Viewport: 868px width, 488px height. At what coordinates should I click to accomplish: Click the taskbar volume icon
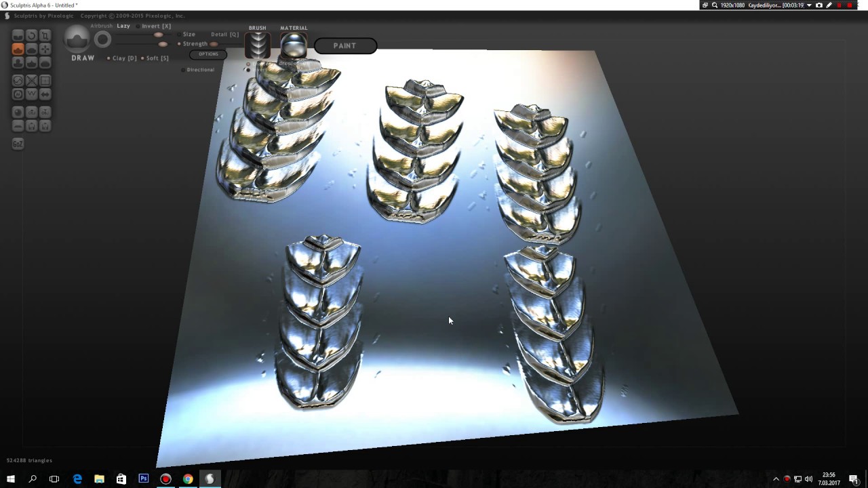pyautogui.click(x=808, y=479)
